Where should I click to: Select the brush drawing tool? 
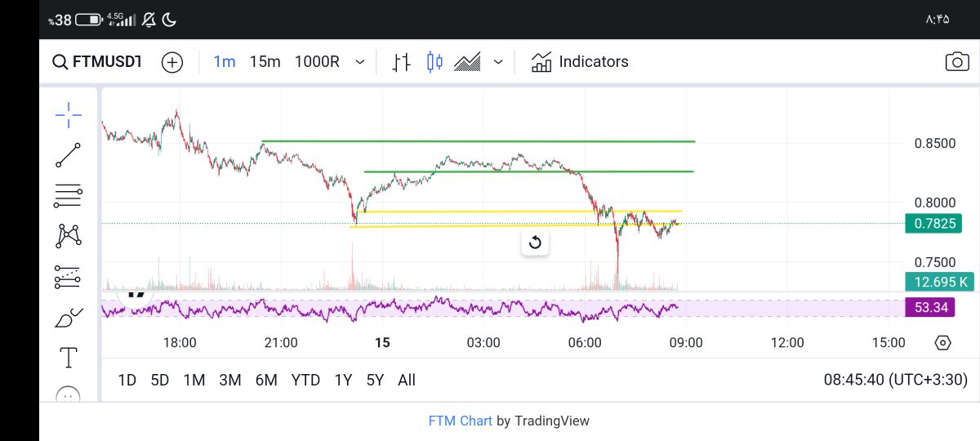pyautogui.click(x=69, y=318)
